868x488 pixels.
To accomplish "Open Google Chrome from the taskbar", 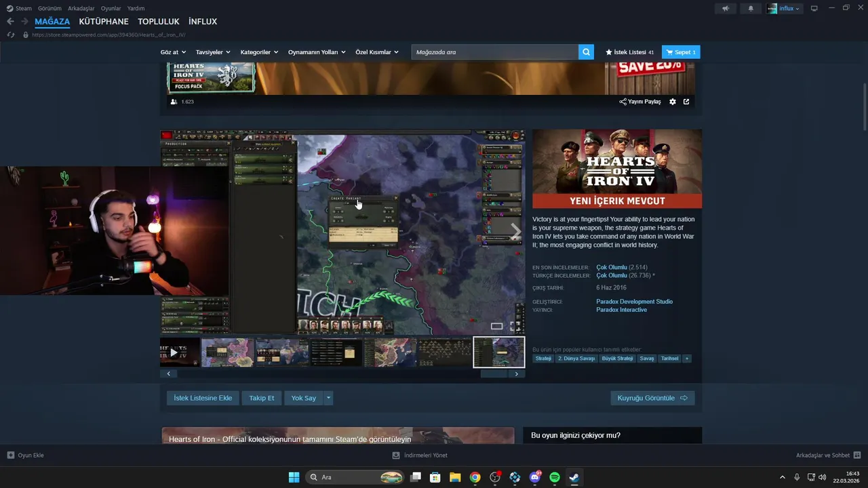I will 475,477.
